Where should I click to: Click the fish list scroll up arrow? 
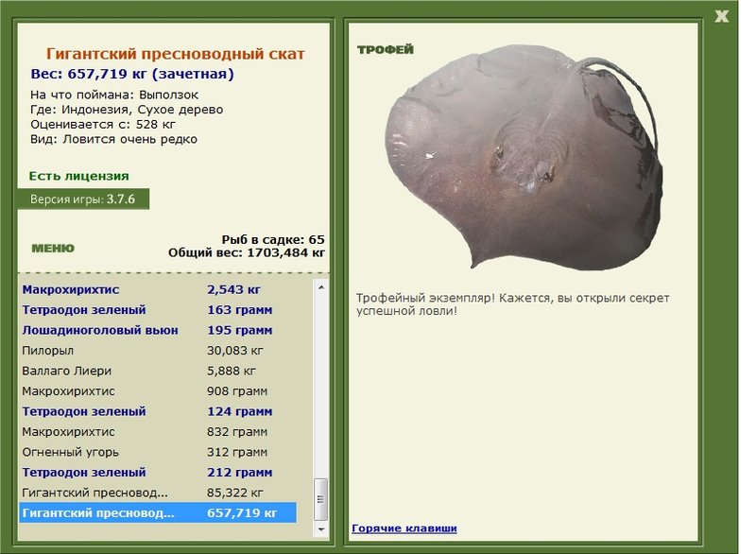click(x=321, y=287)
